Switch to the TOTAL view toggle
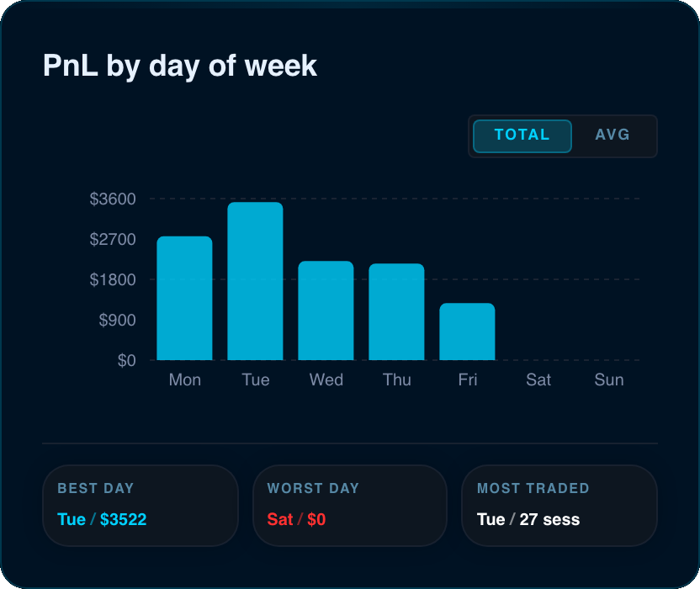700x589 pixels. coord(522,136)
